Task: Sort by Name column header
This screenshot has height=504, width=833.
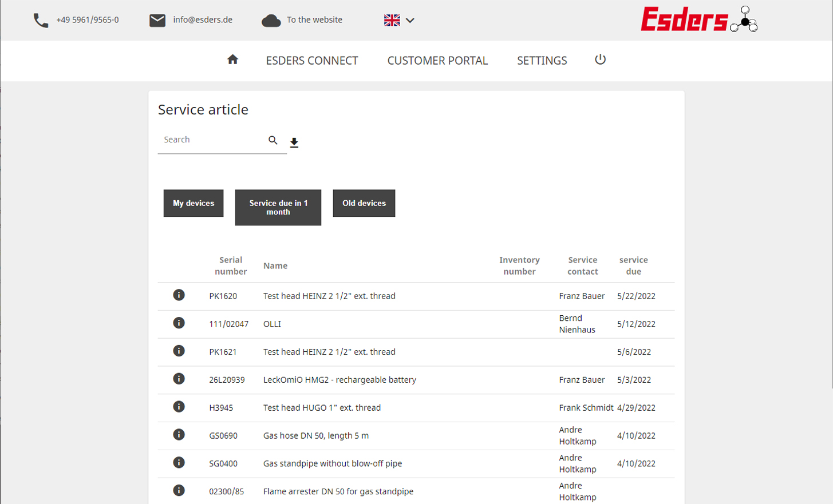Action: [x=275, y=266]
